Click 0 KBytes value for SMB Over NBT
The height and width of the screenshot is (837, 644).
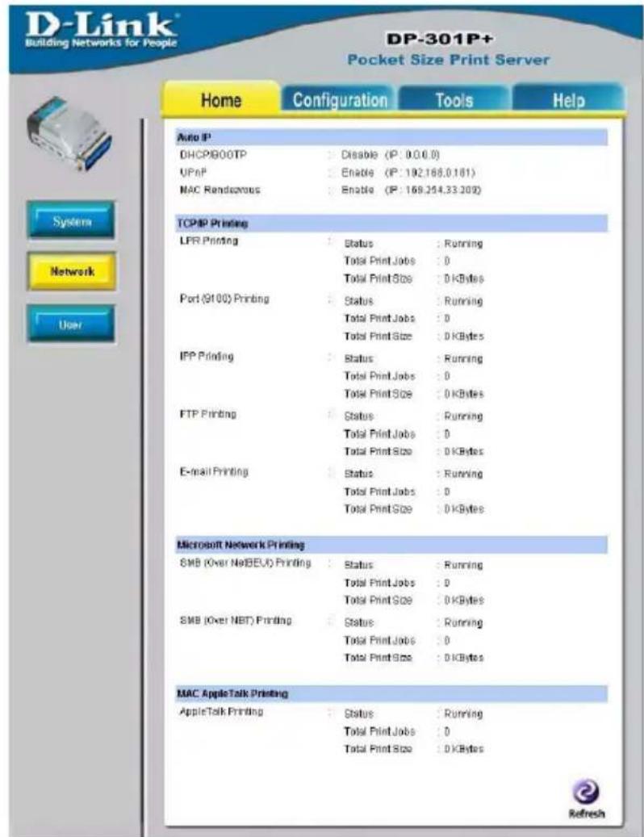tap(464, 658)
